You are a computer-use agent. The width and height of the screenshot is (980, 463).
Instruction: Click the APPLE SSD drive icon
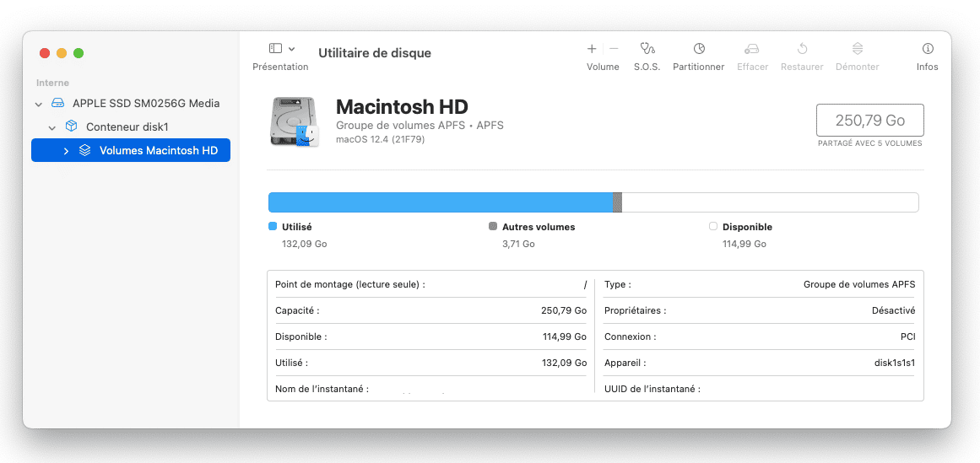point(57,103)
